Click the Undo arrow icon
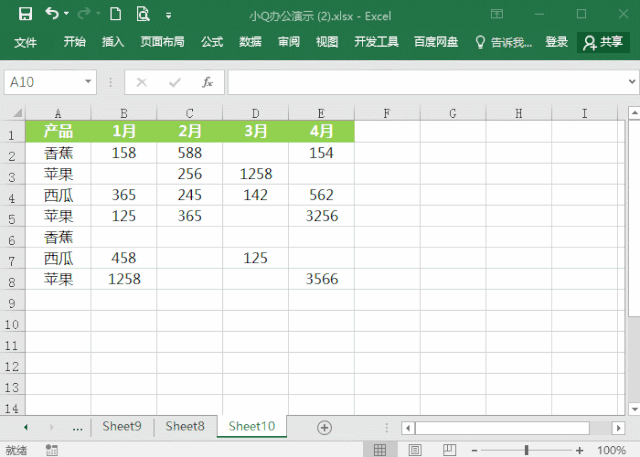The image size is (640, 457). [x=52, y=13]
